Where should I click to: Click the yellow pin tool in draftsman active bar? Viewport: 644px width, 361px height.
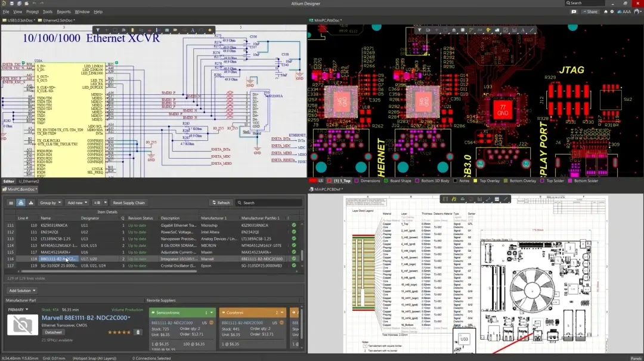(x=454, y=199)
